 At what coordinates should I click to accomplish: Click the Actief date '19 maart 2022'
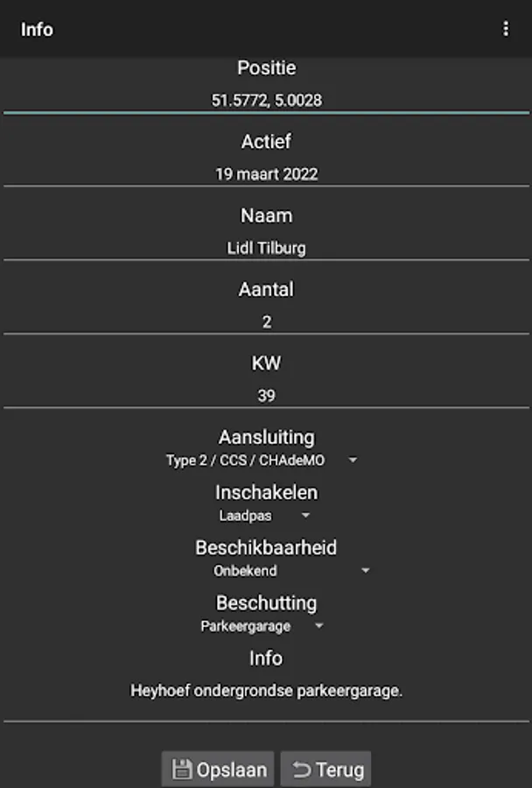pos(266,173)
